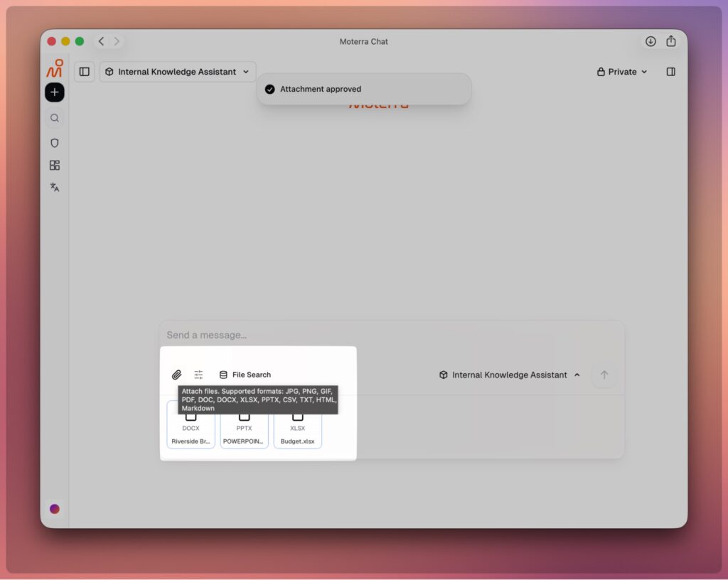Open the chat settings sliders icon
The image size is (728, 580).
[x=198, y=375]
